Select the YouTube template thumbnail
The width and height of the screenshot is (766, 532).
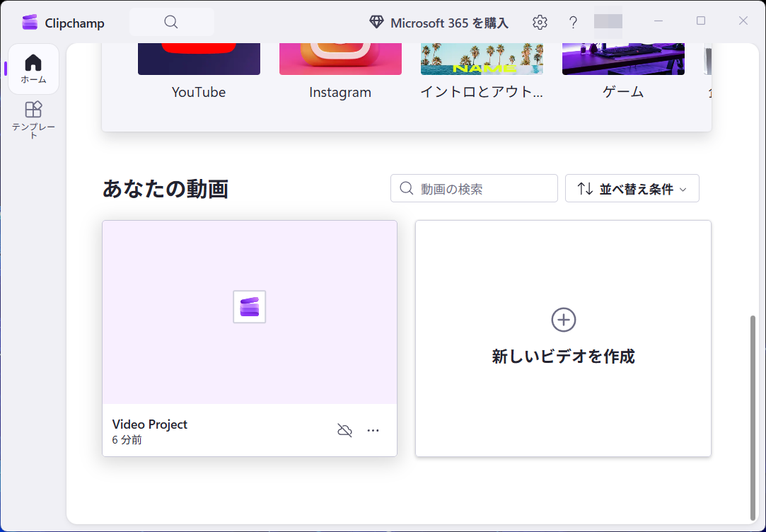[199, 59]
